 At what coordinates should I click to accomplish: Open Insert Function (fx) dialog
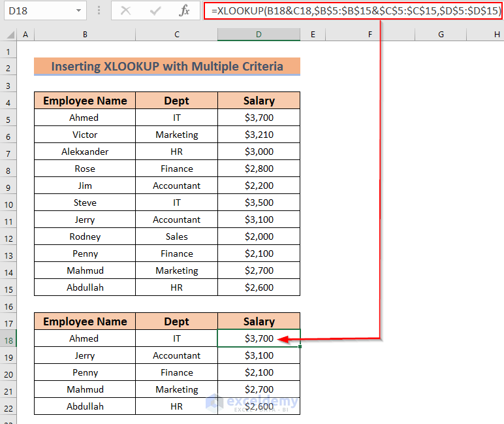(184, 10)
